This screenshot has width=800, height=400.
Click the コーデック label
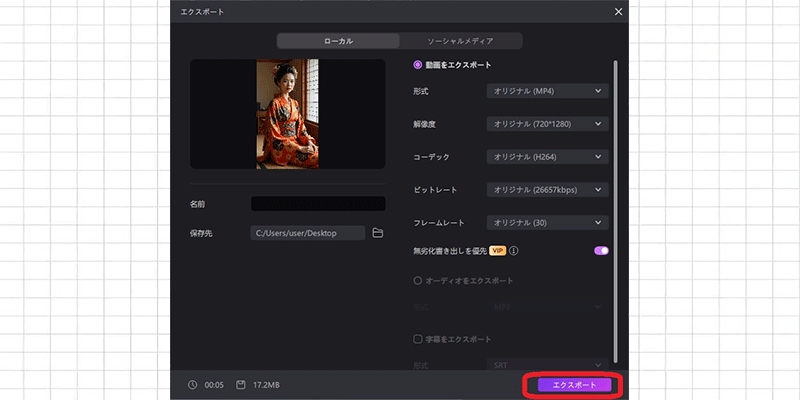click(432, 157)
